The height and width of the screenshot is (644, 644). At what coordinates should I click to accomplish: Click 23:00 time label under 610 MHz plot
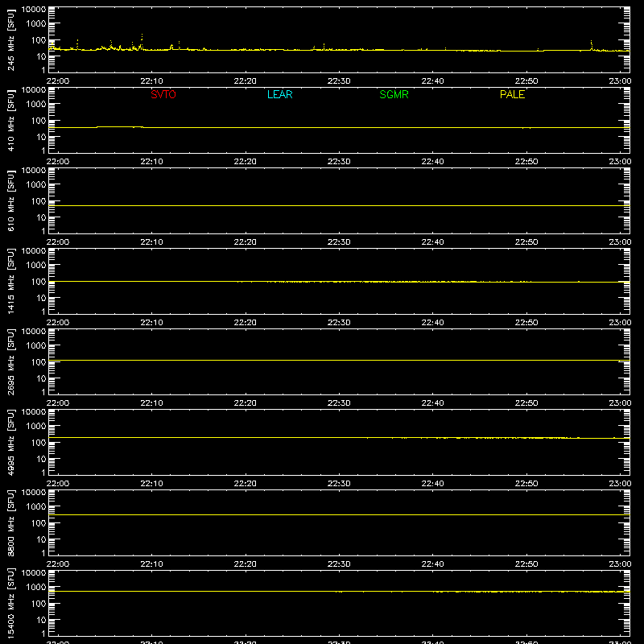(620, 242)
